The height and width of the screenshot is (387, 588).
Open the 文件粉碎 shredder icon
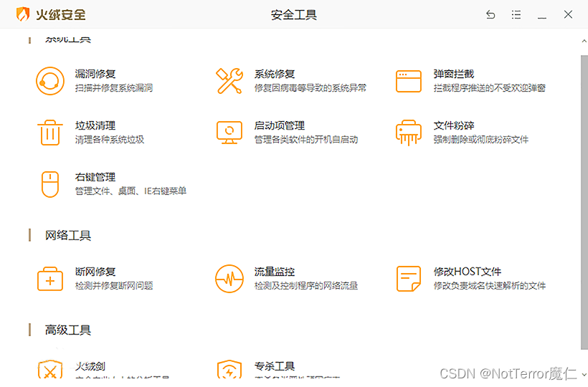409,133
